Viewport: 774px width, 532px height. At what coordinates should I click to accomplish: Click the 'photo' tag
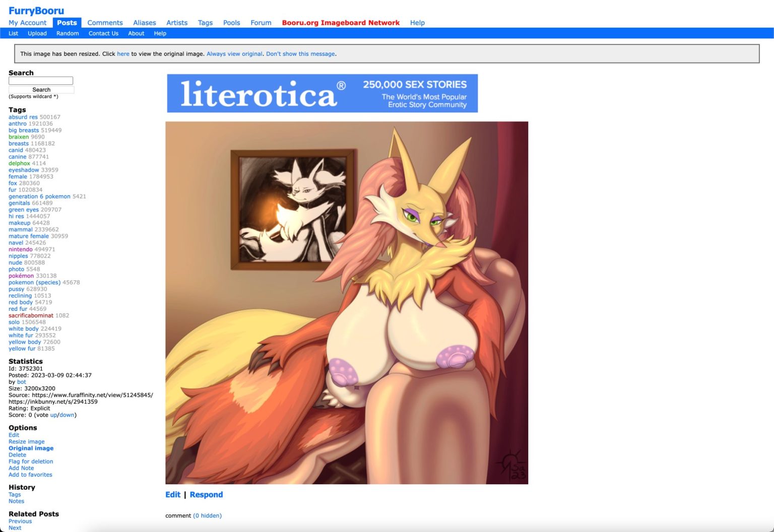[16, 269]
